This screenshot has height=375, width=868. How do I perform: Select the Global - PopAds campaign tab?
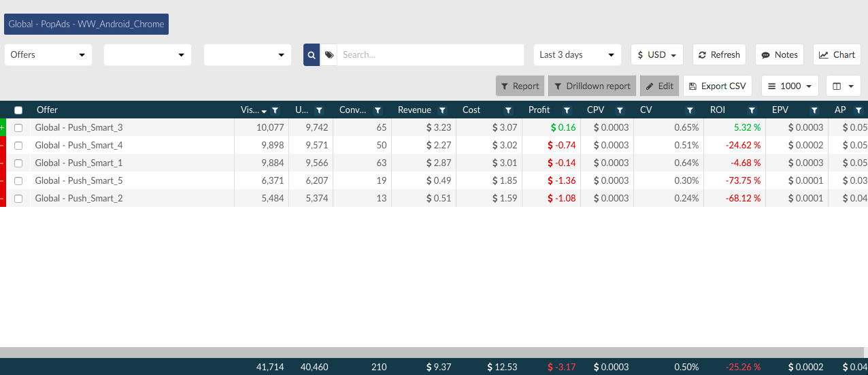pyautogui.click(x=86, y=24)
